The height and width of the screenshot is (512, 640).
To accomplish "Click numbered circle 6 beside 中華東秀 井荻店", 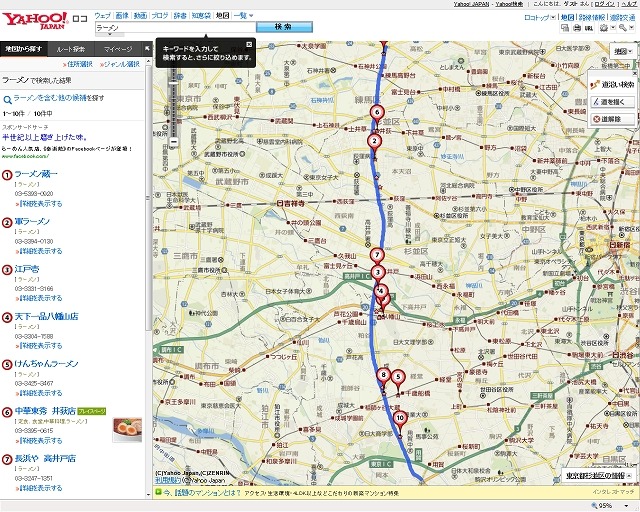I will tap(7, 412).
